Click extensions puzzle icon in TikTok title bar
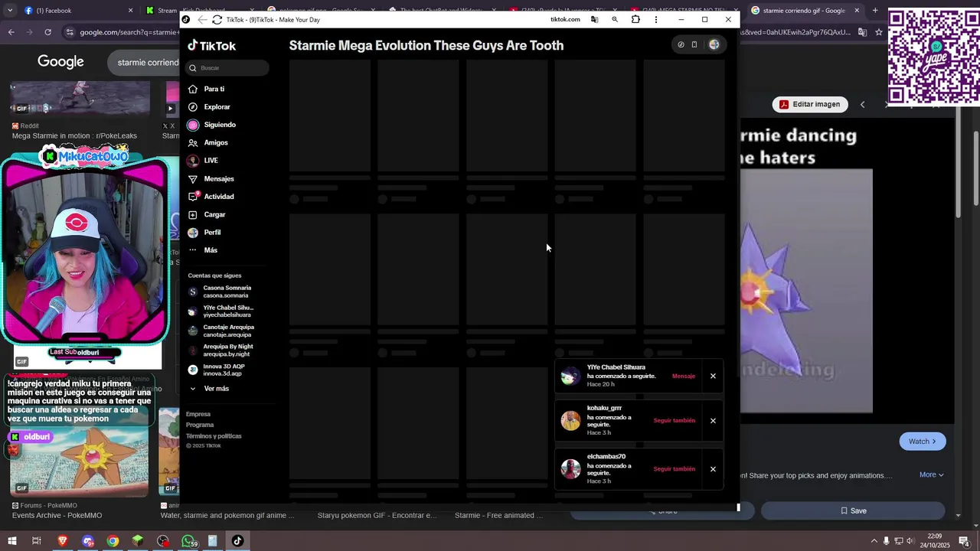Screen dimensions: 980x551 [635, 20]
